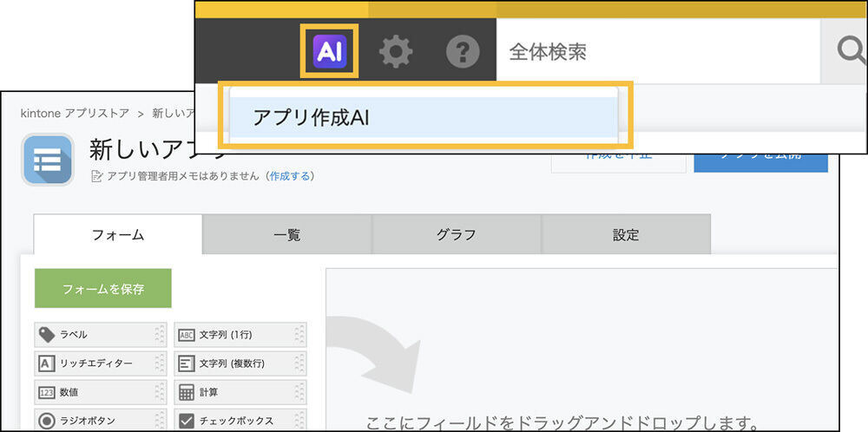Switch to the フォーム tab
868x432 pixels.
[118, 234]
